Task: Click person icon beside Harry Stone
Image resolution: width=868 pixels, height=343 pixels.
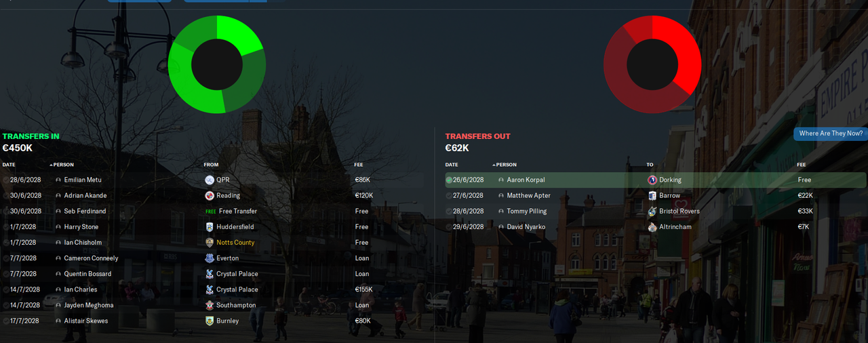Action: [58, 227]
